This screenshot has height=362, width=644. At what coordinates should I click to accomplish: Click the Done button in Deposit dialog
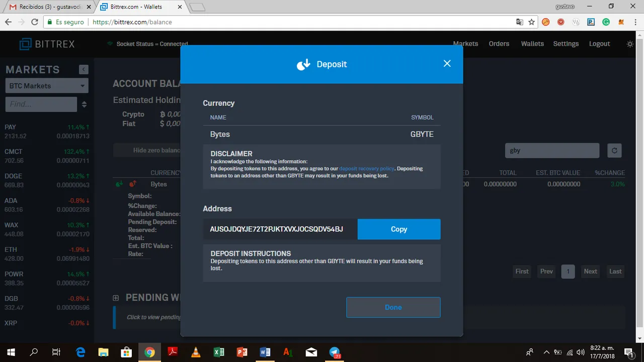393,307
